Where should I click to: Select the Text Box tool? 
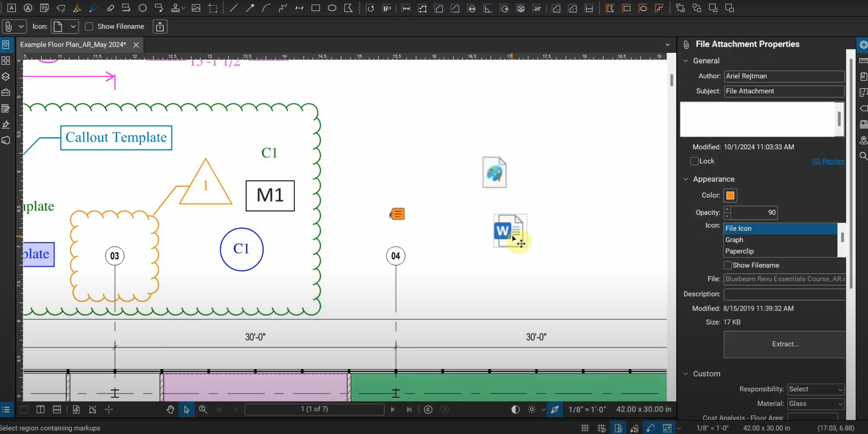(x=11, y=8)
